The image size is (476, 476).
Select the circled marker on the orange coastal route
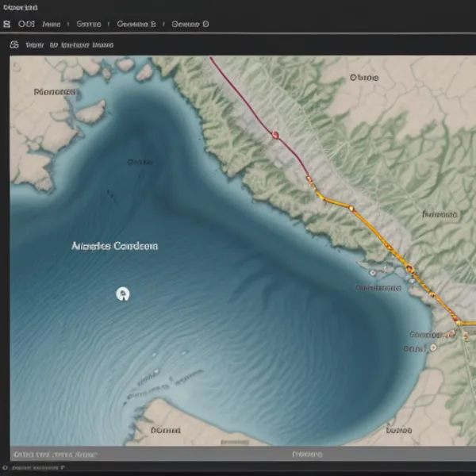pyautogui.click(x=410, y=270)
